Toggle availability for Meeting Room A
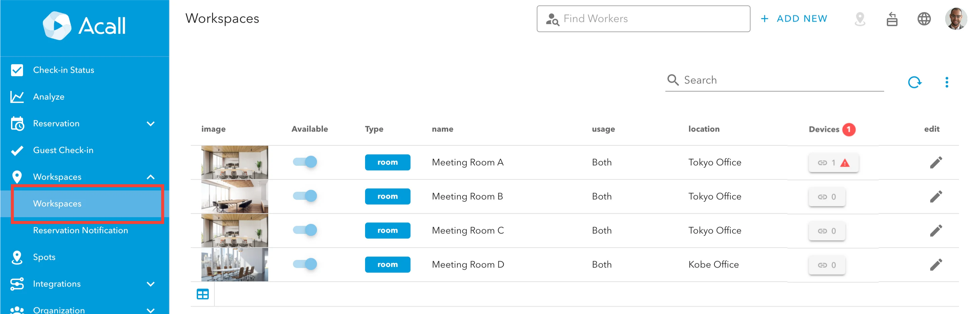This screenshot has height=314, width=980. coord(305,162)
